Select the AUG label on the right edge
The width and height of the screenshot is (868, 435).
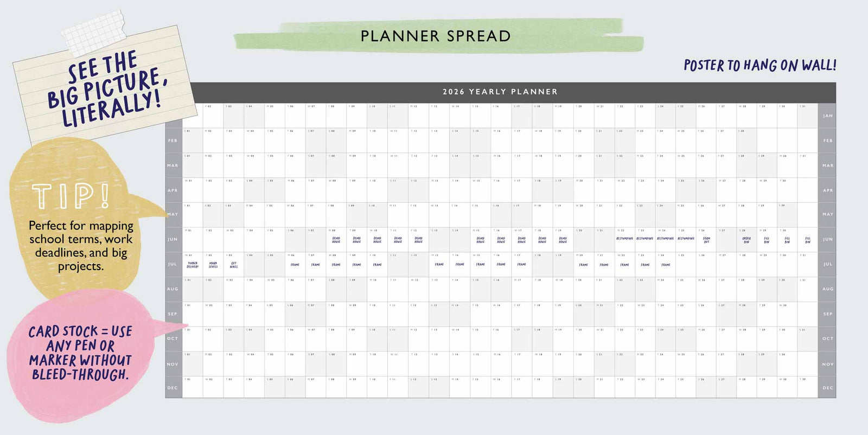pos(827,289)
